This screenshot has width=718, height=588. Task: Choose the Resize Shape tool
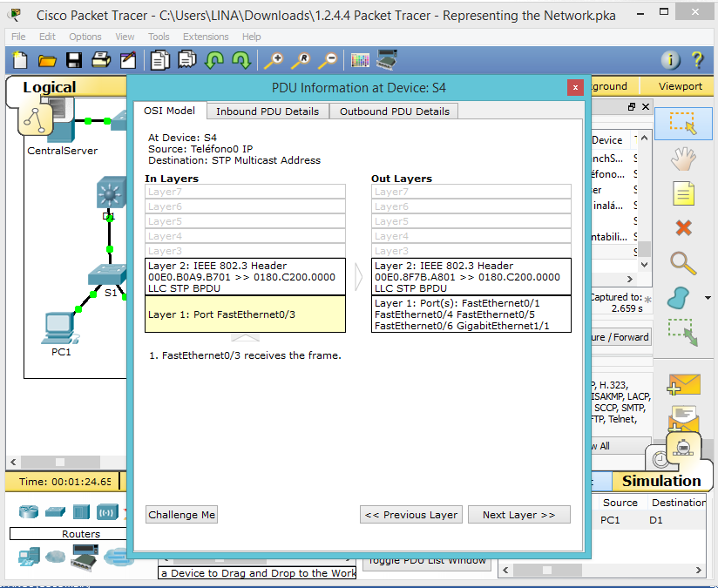683,332
